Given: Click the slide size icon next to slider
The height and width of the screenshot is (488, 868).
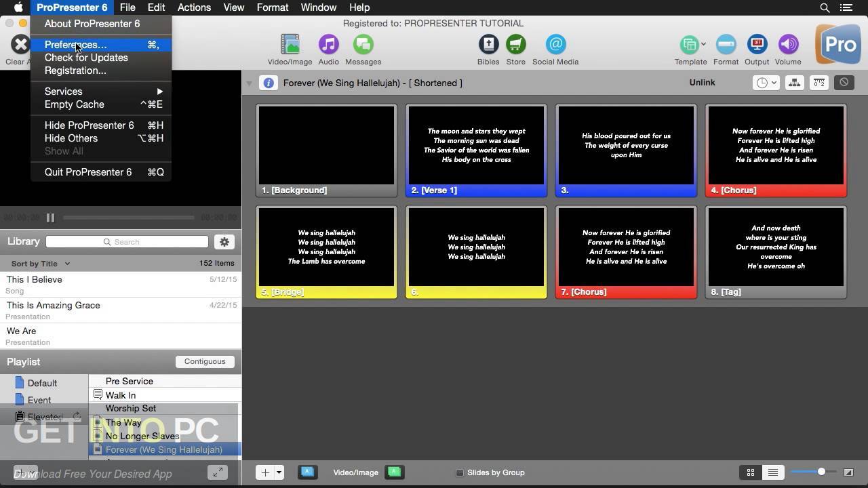Looking at the screenshot, I should pyautogui.click(x=848, y=472).
